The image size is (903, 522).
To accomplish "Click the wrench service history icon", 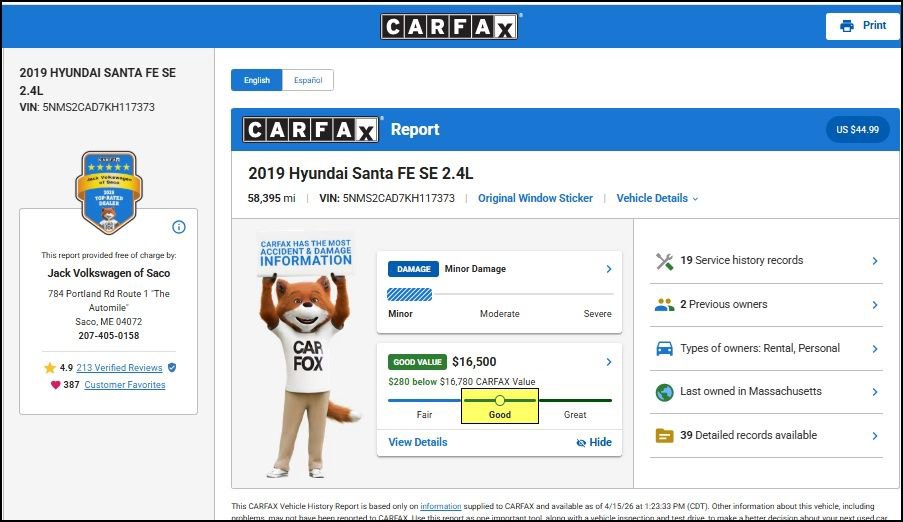I will pos(665,261).
